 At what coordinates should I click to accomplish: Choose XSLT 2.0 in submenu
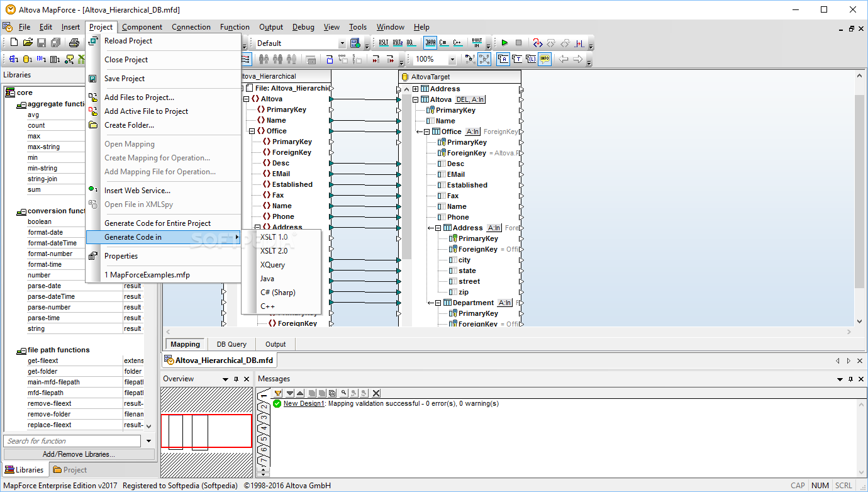[x=274, y=251]
